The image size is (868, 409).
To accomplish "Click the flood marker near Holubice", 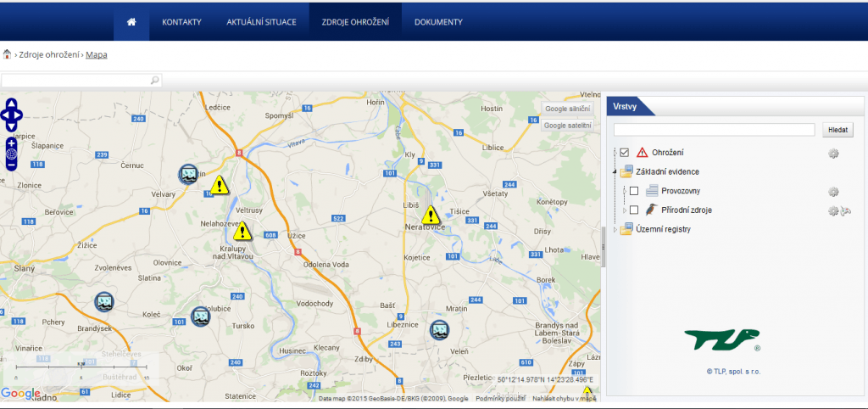I will tap(200, 317).
